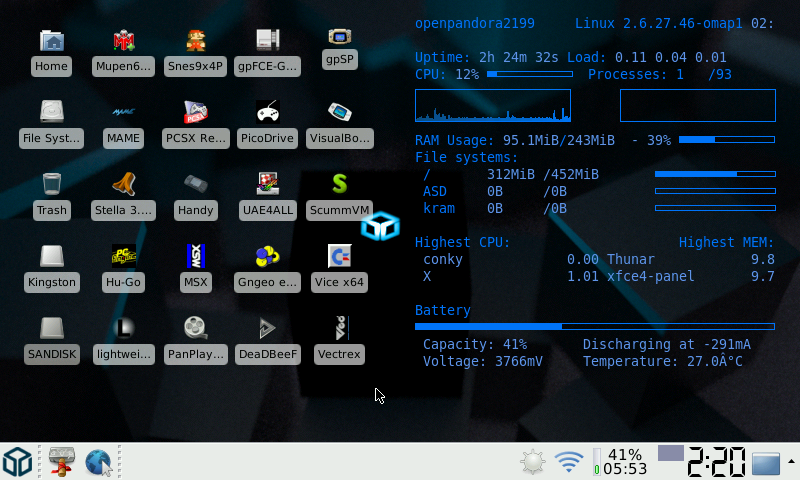Open the Trash desktop icon
Image resolution: width=800 pixels, height=480 pixels.
(52, 185)
